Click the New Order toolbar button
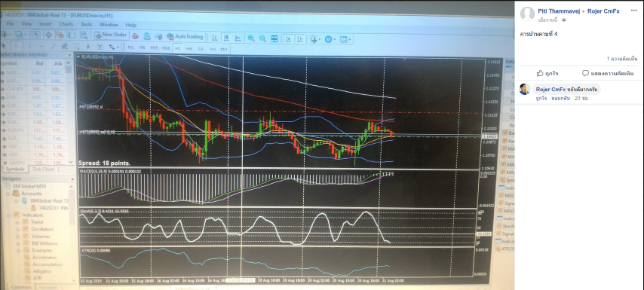Viewport: 644px width, 290px height. [x=110, y=35]
